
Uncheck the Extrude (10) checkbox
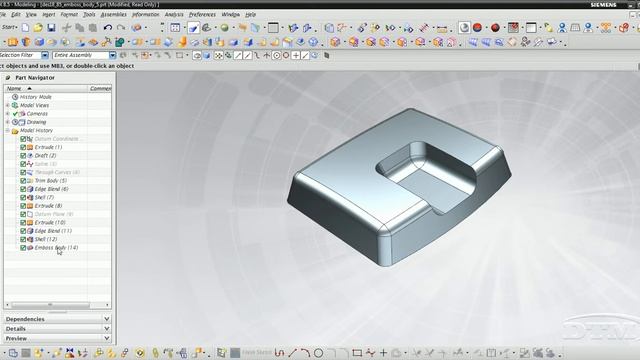coord(23,222)
